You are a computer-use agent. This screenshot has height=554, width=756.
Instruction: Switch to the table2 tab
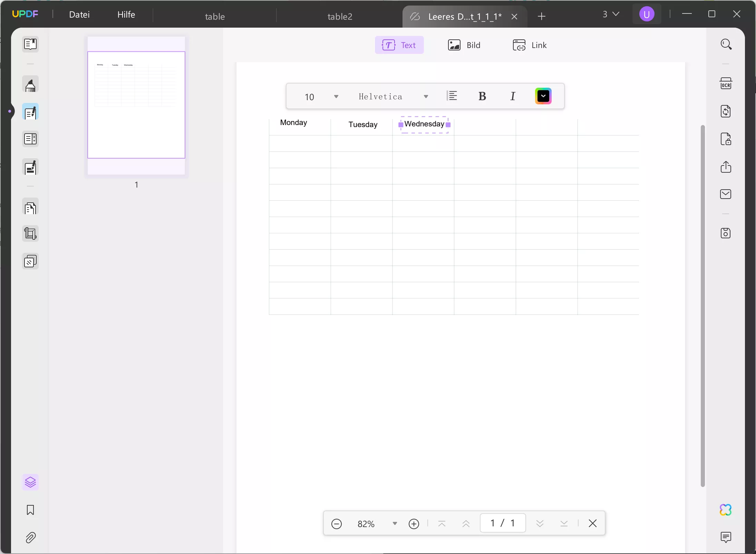[x=340, y=16]
